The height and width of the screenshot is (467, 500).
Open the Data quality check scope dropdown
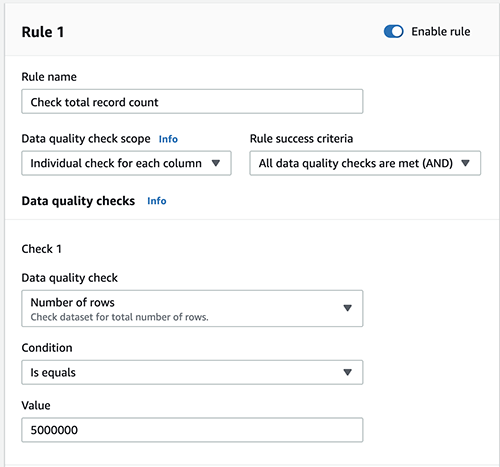point(126,163)
